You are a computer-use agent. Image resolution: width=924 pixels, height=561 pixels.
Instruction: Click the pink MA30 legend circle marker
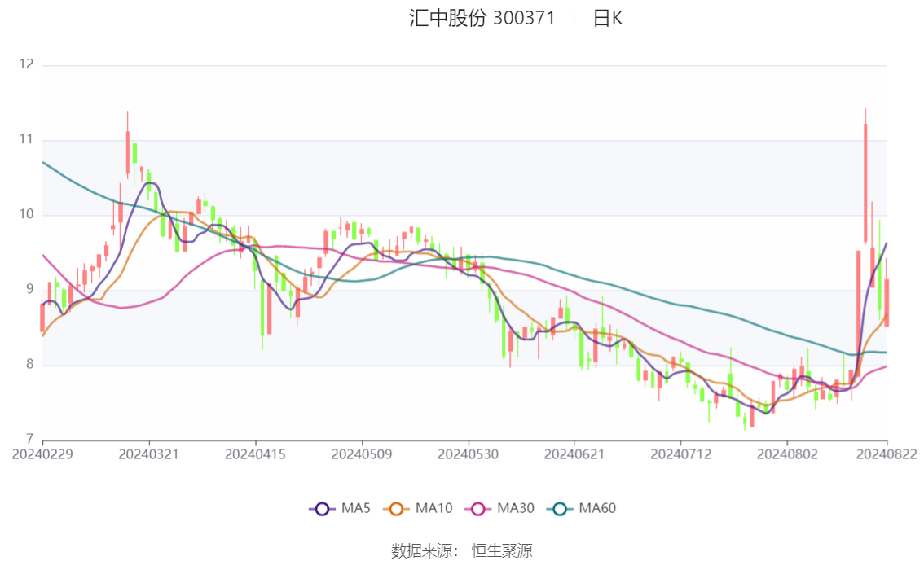[x=478, y=509]
